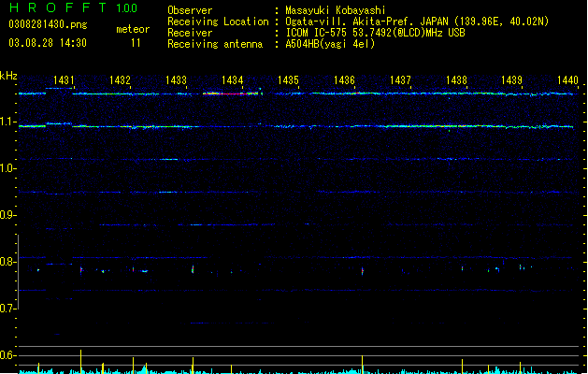The height and width of the screenshot is (374, 588).
Task: Click the 1.1 kHz frequency label
Action: tap(8, 122)
